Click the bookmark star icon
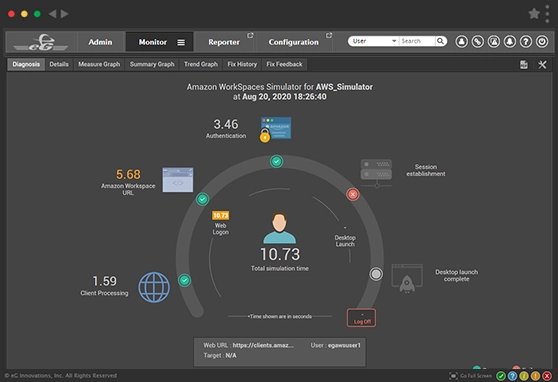 coord(534,14)
